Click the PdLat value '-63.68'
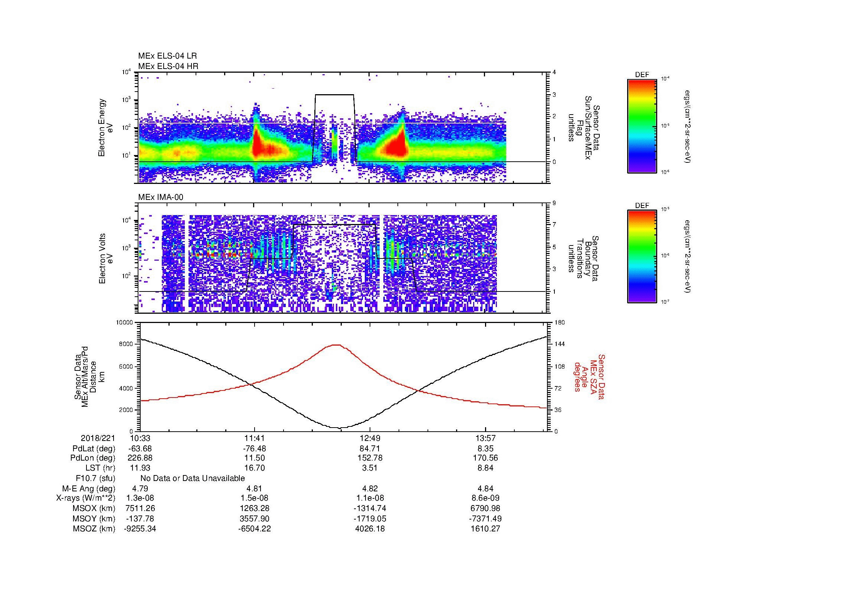 click(140, 449)
